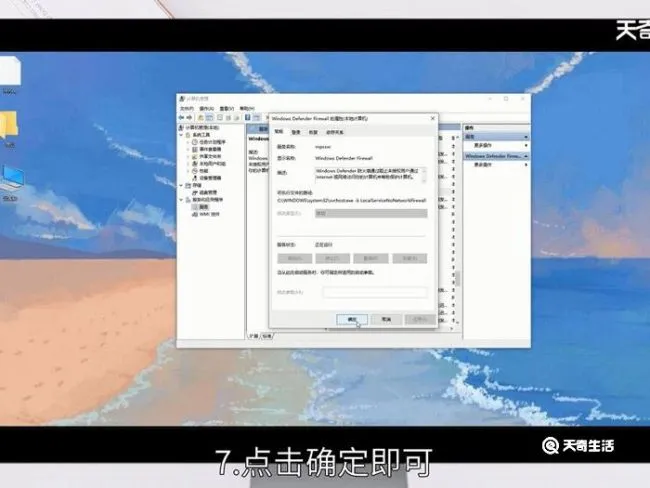Click the blue Help toolbar icon
The image size is (650, 488).
[248, 118]
